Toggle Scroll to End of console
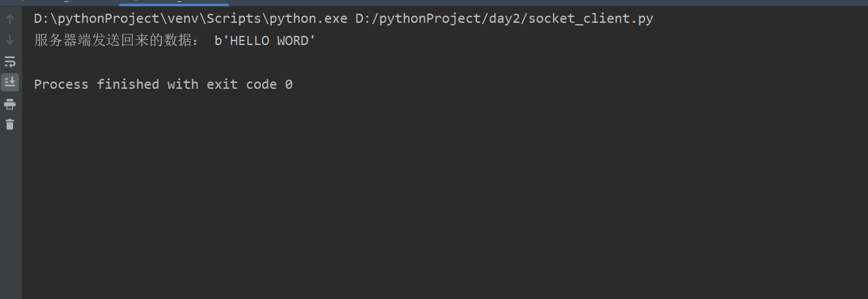 pyautogui.click(x=10, y=82)
